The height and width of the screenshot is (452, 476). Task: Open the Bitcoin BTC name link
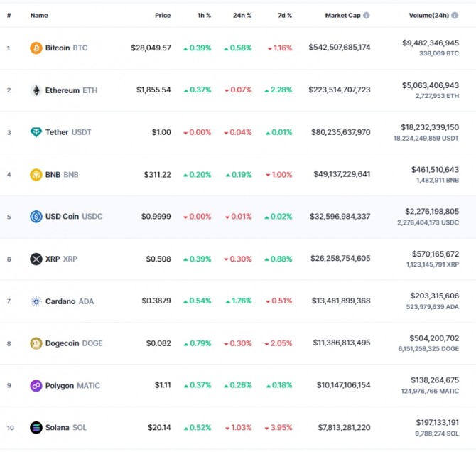tap(66, 48)
